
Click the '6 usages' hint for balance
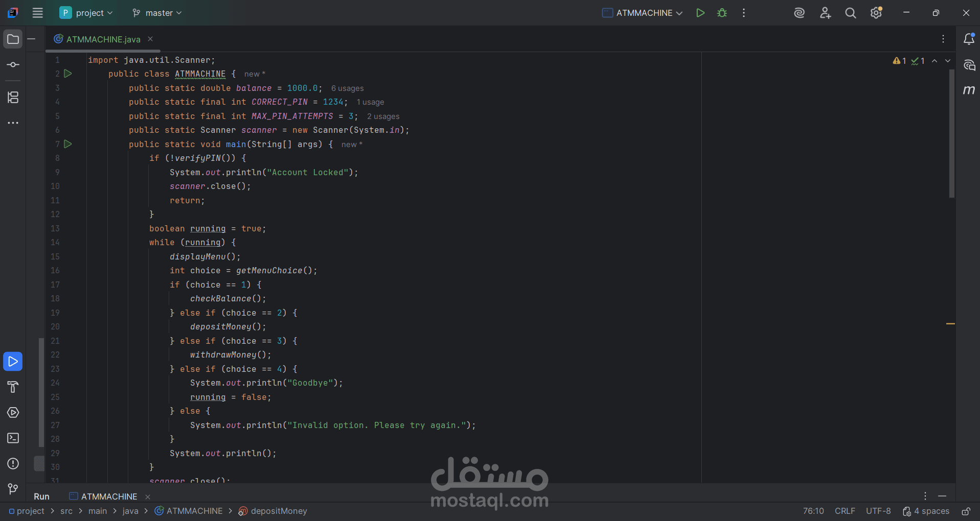tap(347, 88)
